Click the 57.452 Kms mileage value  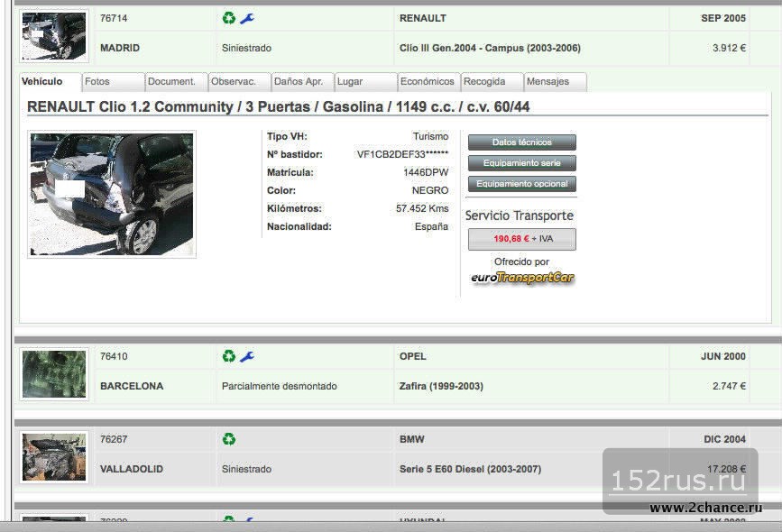click(x=422, y=208)
